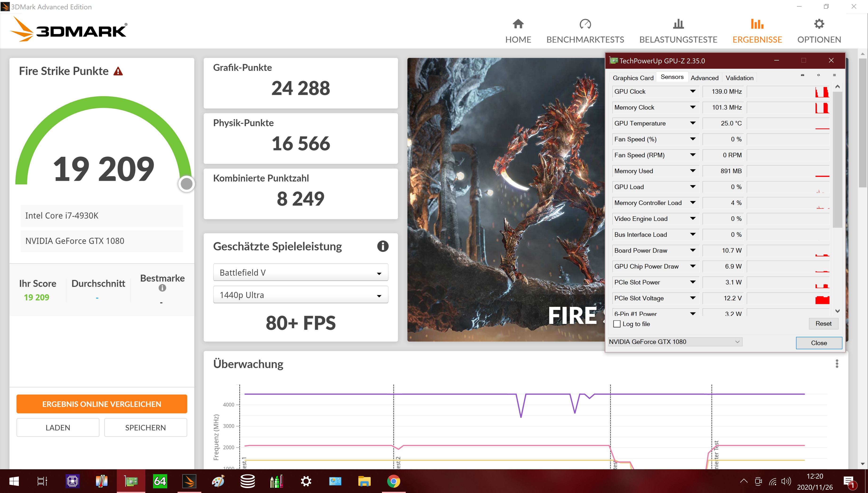Expand the Memory Clock sensor dropdown arrow

tap(693, 107)
